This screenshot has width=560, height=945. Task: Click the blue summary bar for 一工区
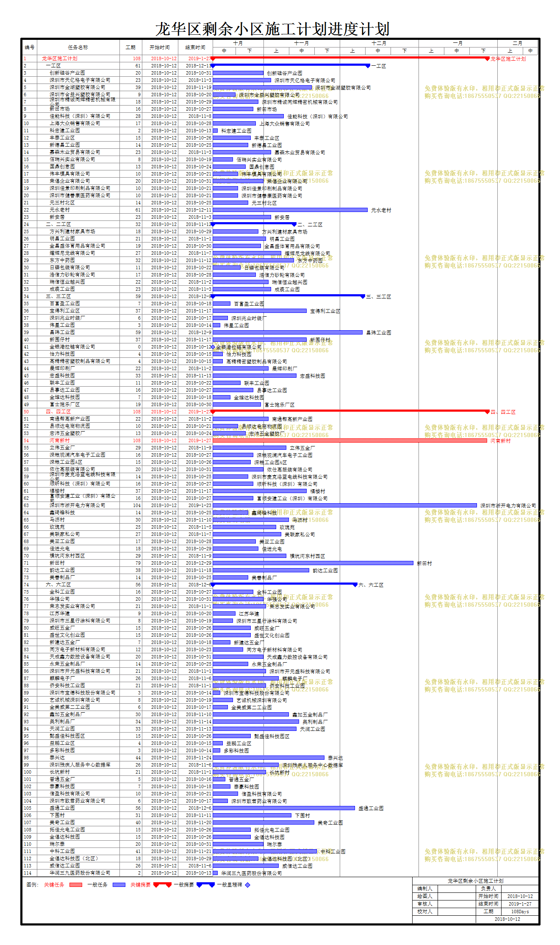pyautogui.click(x=291, y=65)
